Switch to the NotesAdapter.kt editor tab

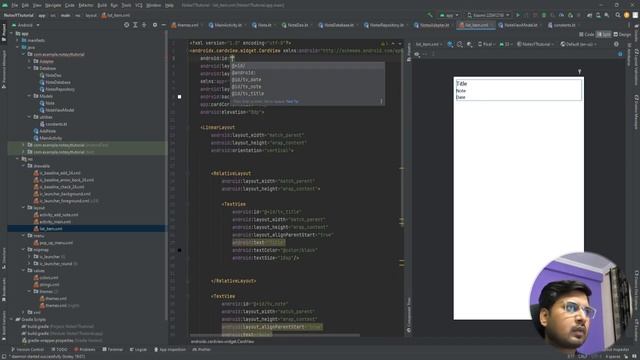[x=432, y=25]
